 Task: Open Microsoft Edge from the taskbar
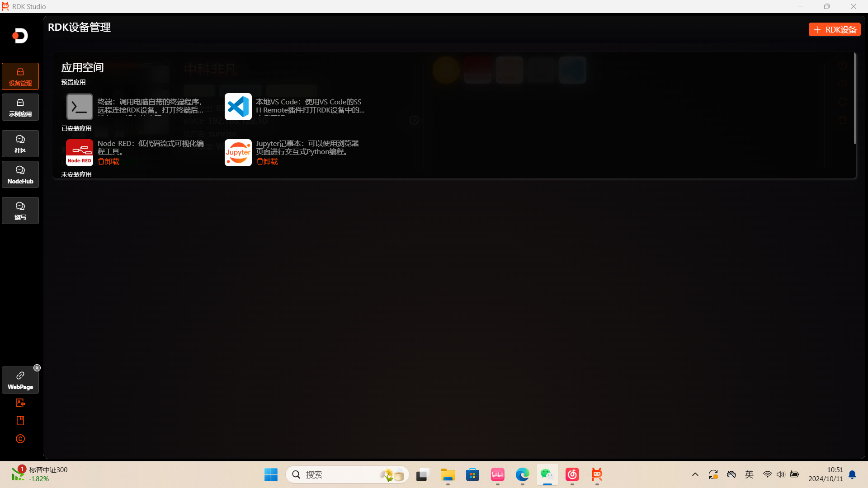[522, 474]
